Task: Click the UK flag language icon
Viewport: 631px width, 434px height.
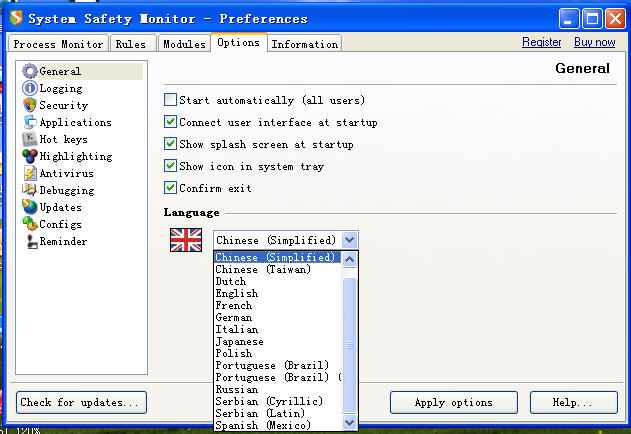Action: coord(186,240)
